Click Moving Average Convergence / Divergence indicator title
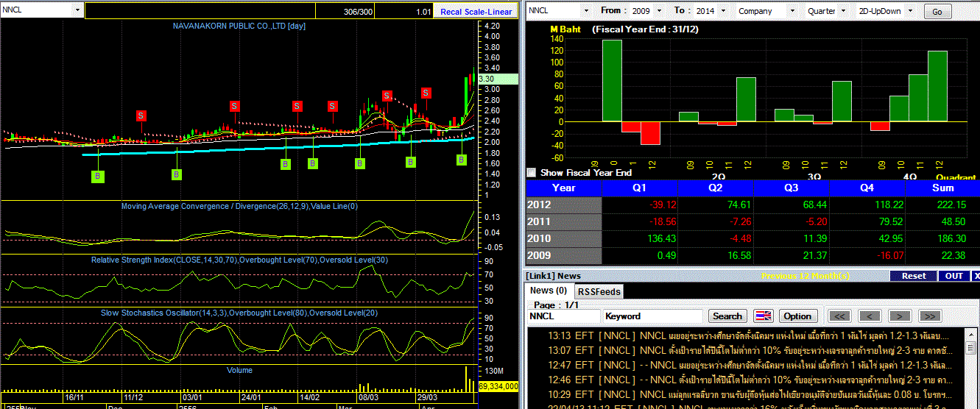This screenshot has width=980, height=409. pos(239,206)
